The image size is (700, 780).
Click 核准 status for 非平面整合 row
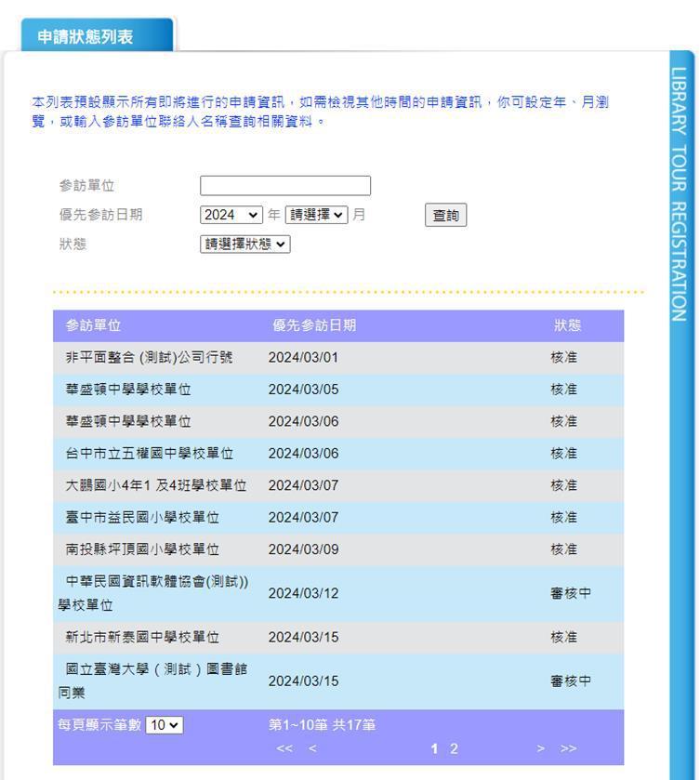tap(563, 358)
